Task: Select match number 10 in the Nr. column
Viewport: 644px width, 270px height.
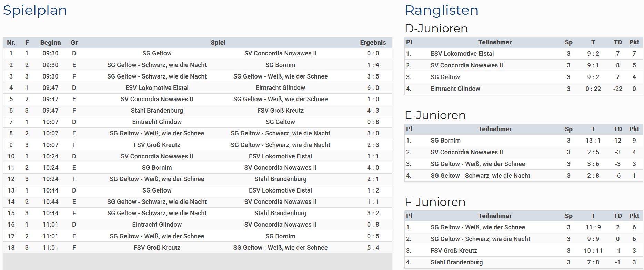Action: (11, 156)
